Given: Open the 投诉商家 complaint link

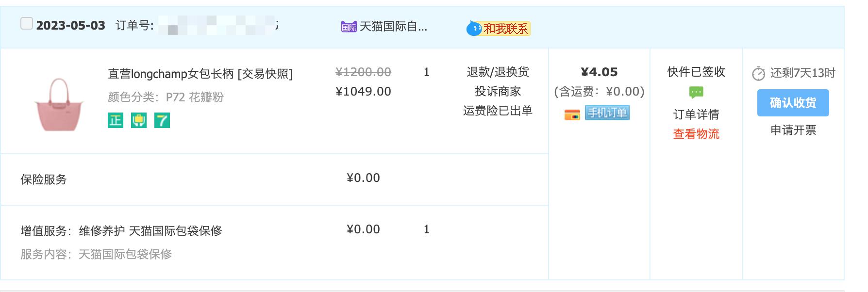Looking at the screenshot, I should click(x=497, y=91).
